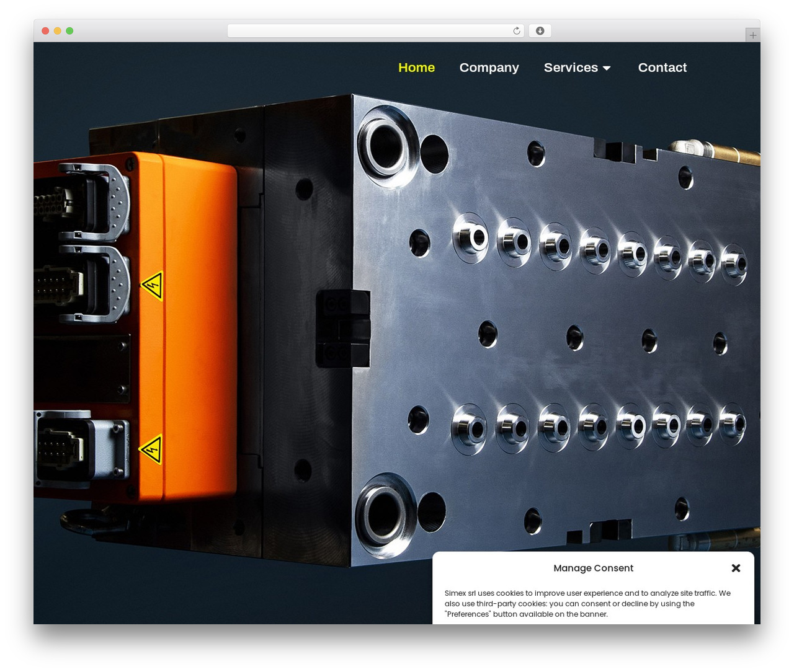Screen dimensions: 794x672
Task: Navigate to the Contact page
Action: pos(662,68)
